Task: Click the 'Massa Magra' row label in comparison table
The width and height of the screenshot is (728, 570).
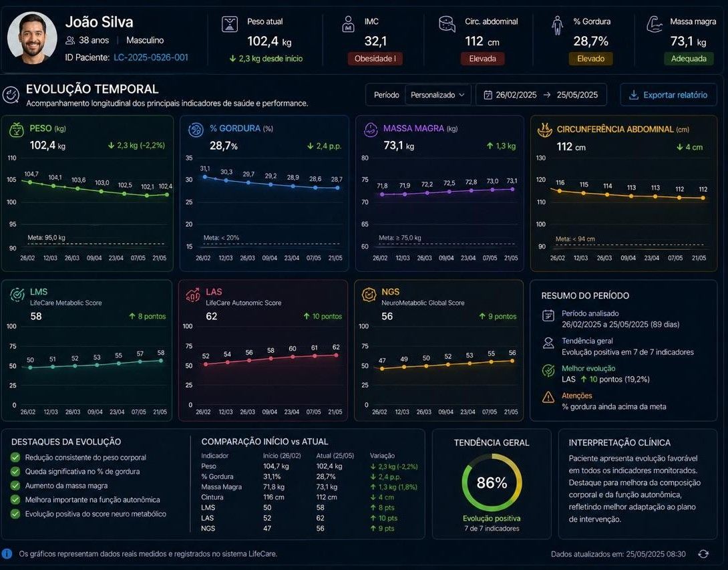Action: [x=222, y=487]
